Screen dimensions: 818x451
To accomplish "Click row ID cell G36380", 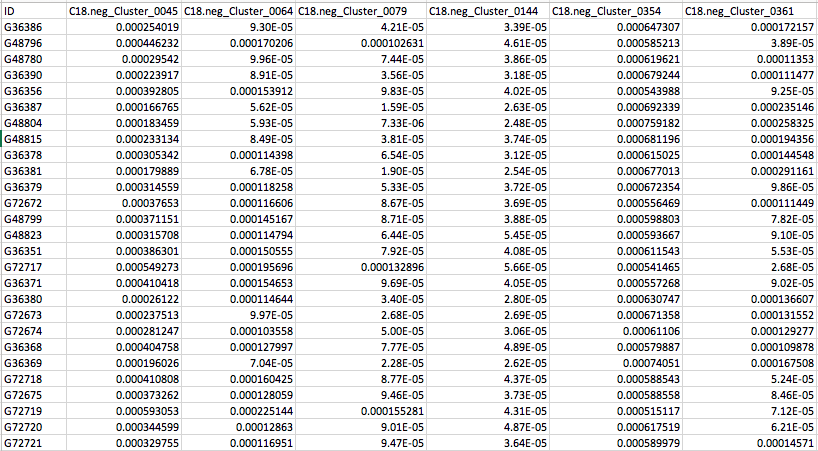I will (x=34, y=299).
